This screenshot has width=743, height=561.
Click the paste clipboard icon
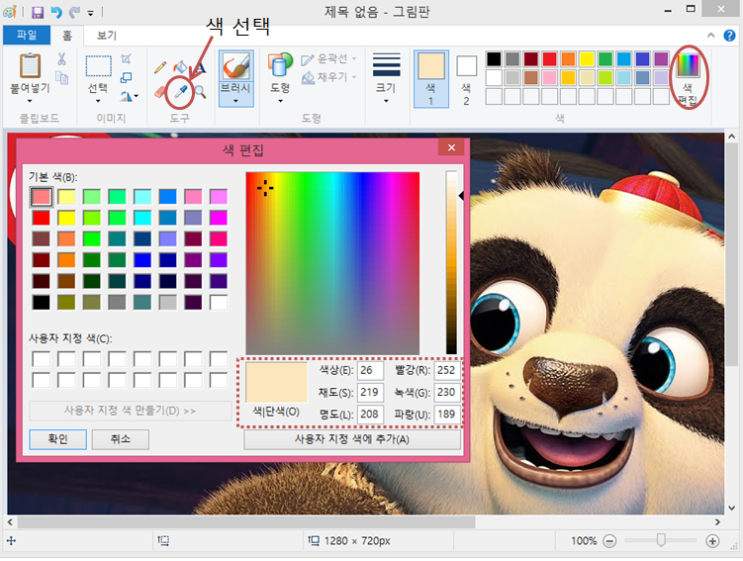[x=30, y=65]
